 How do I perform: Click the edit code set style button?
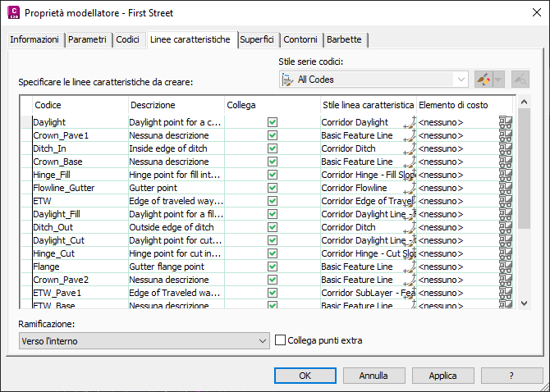484,80
